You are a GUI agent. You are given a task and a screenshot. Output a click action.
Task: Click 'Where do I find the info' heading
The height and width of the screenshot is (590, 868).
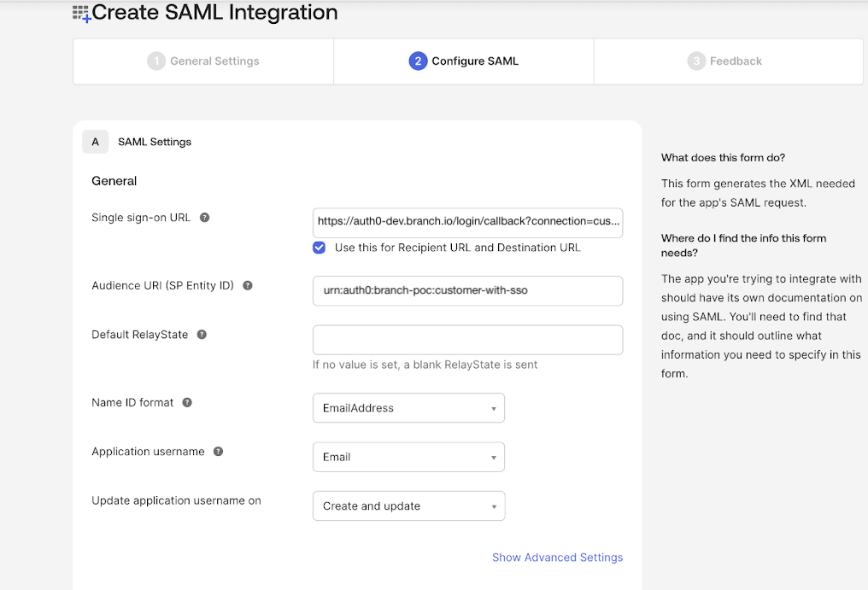click(x=743, y=245)
